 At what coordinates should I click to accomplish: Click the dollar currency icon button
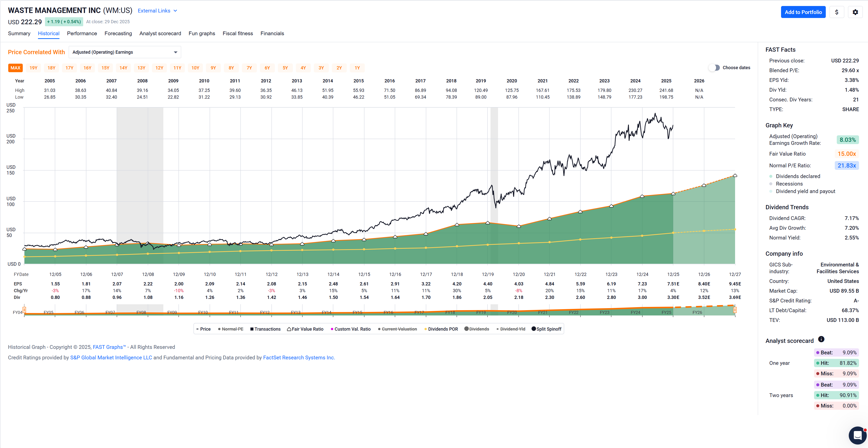(836, 12)
